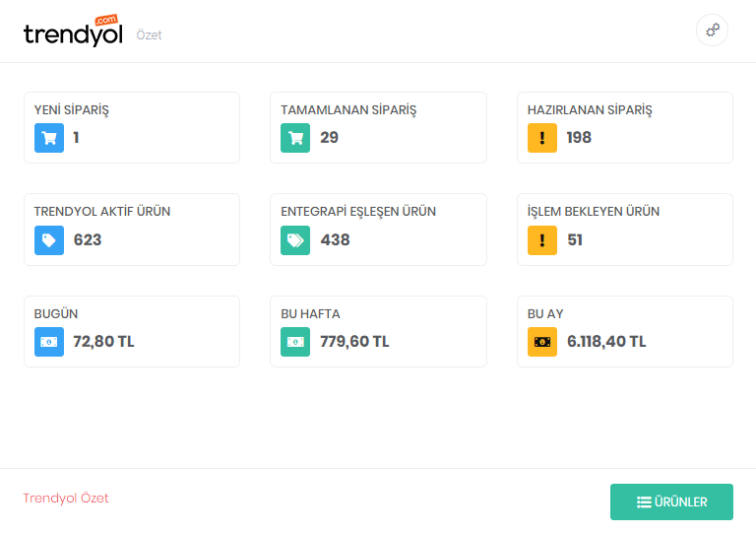Select the Bu Ay total 6.118,40 TL
The image size is (756, 533).
[x=606, y=342]
